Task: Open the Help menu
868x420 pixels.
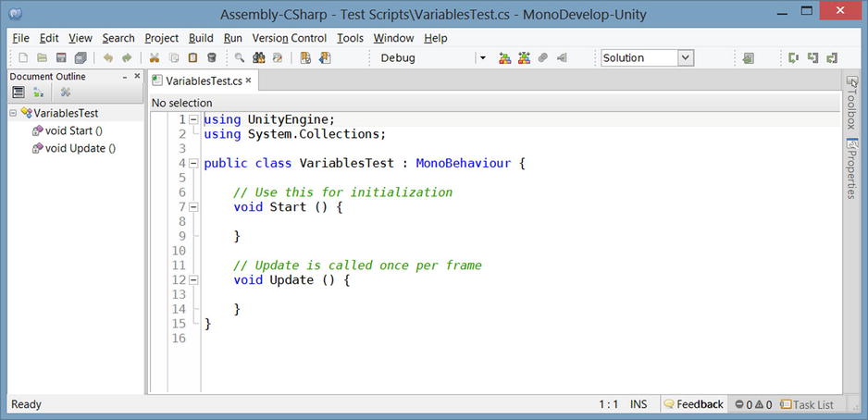Action: (x=436, y=38)
